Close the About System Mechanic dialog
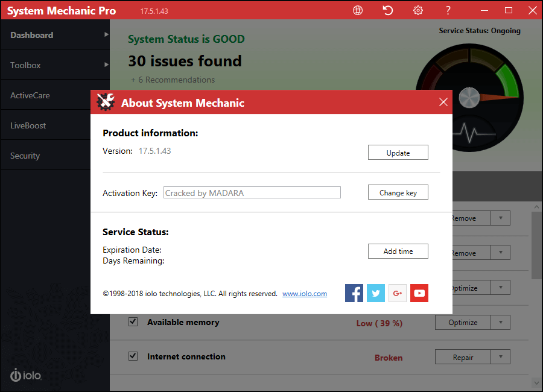Image resolution: width=543 pixels, height=392 pixels. click(443, 102)
